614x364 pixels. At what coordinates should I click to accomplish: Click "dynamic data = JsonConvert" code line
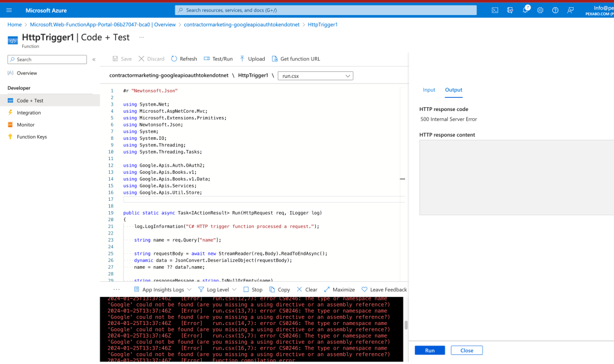pyautogui.click(x=213, y=260)
